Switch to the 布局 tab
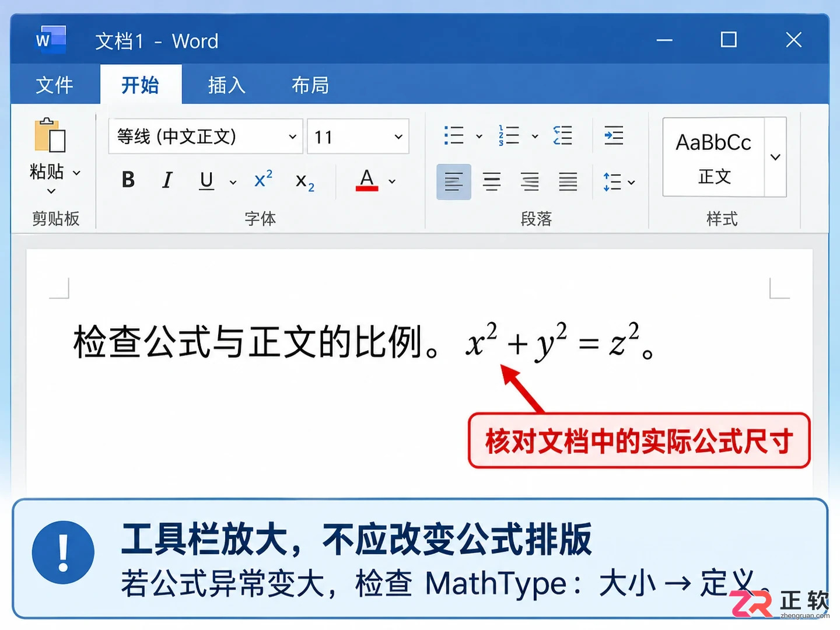840x630 pixels. pyautogui.click(x=310, y=85)
